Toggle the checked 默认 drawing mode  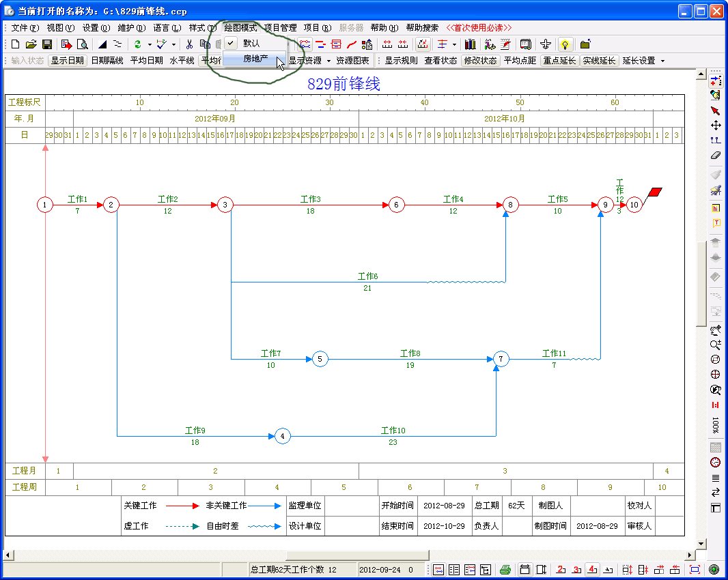[254, 43]
